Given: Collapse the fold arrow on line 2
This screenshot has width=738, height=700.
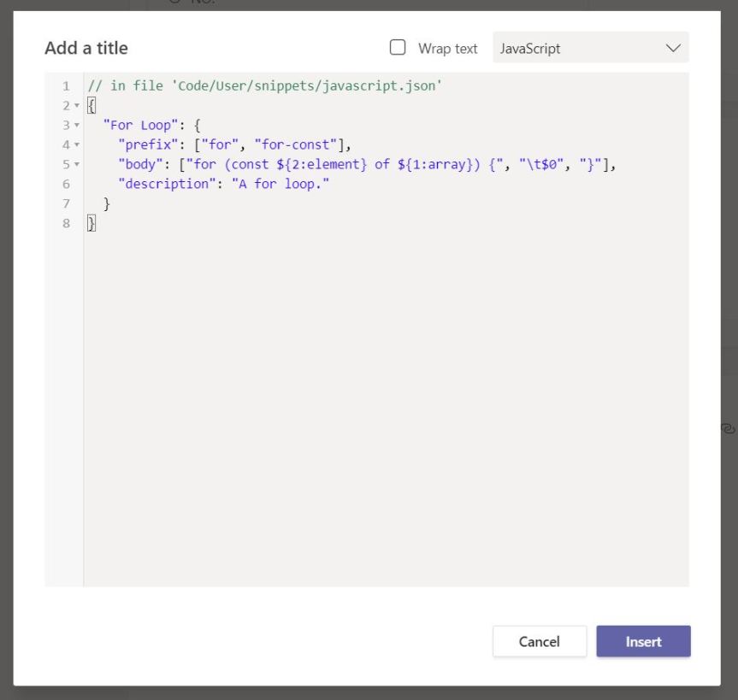Looking at the screenshot, I should pyautogui.click(x=77, y=106).
